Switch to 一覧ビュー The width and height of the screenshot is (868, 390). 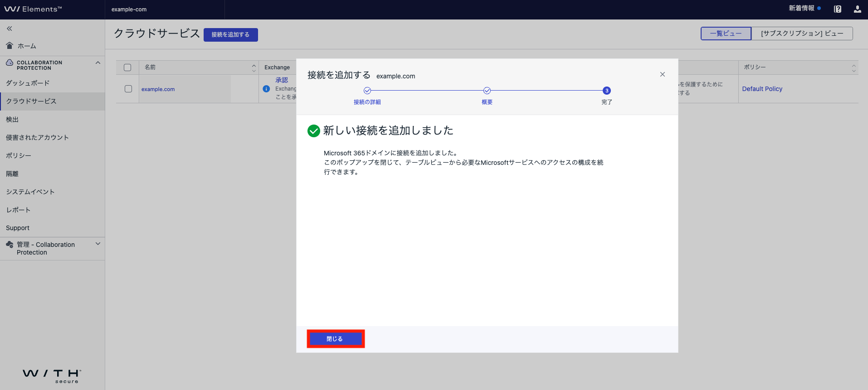[726, 34]
